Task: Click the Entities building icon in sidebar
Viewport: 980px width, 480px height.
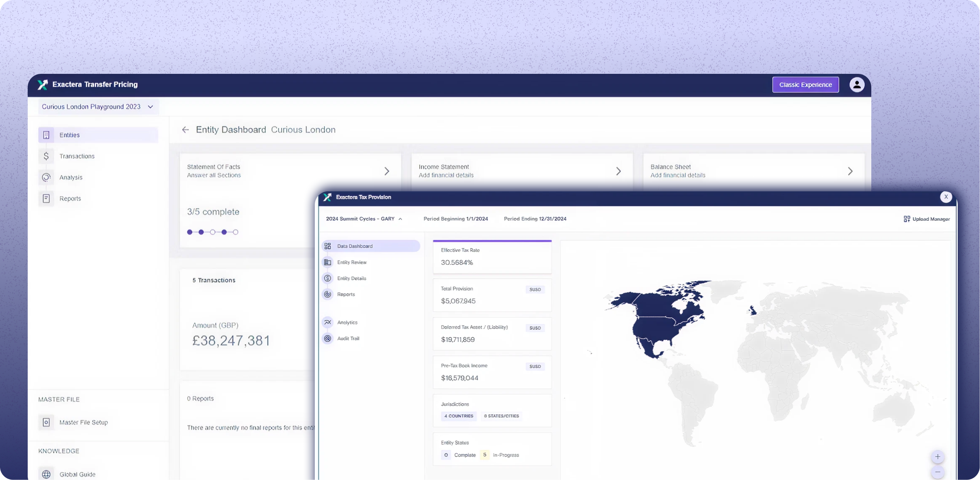Action: pos(46,135)
